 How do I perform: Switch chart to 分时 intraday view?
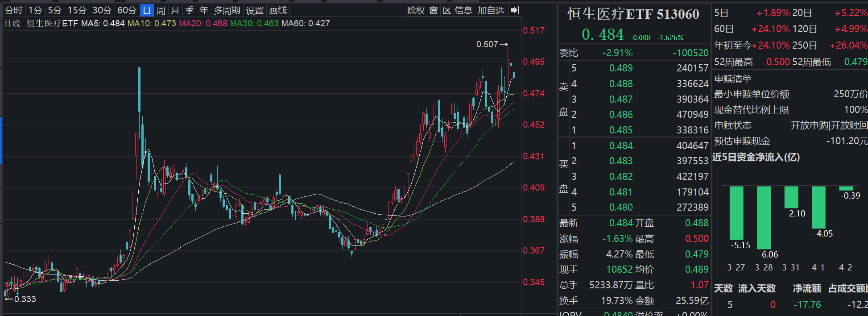pyautogui.click(x=13, y=10)
